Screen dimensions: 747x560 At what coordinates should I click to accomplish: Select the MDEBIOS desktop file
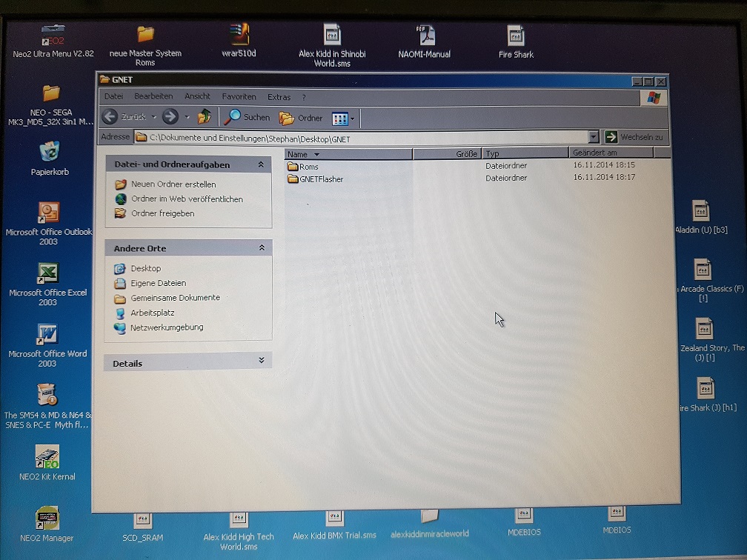pos(524,523)
